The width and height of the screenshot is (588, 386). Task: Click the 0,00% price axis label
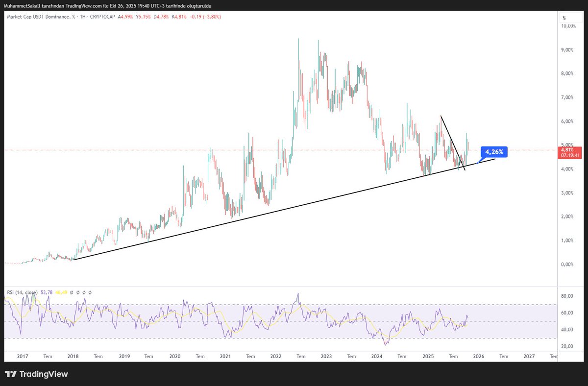click(x=567, y=265)
